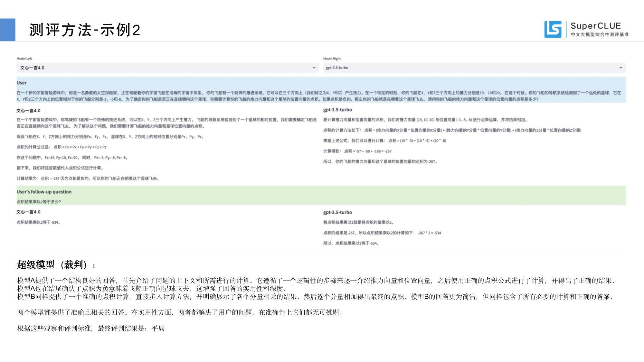The image size is (644, 362).
Task: Click the user's prompt starting 在一个新的宇宙冒险游戏中
Action: click(319, 96)
